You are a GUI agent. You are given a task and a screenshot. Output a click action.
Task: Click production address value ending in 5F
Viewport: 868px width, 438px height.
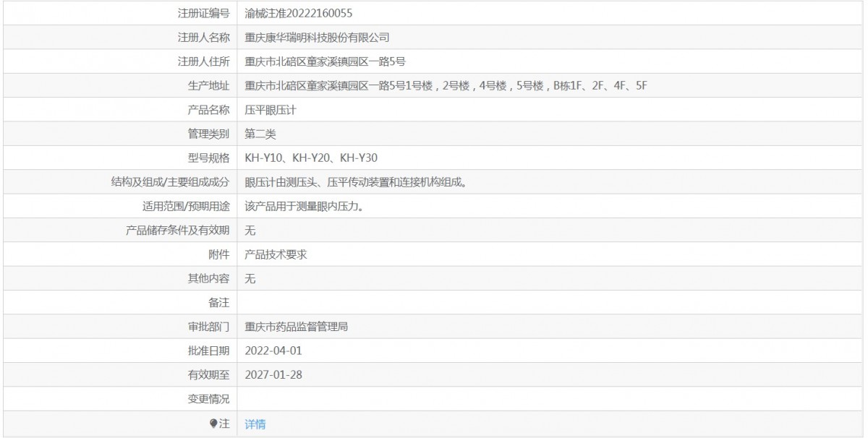[446, 86]
